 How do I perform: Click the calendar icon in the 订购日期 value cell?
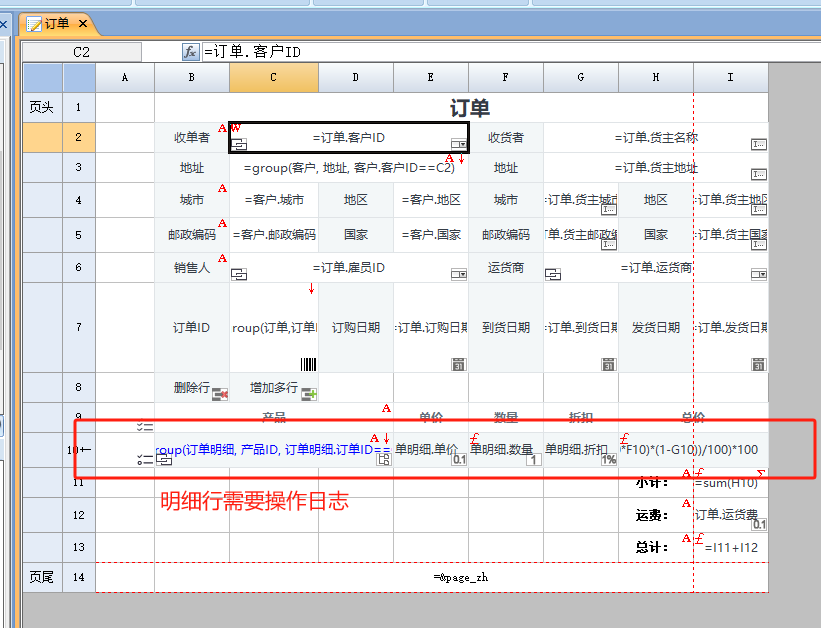pyautogui.click(x=459, y=365)
